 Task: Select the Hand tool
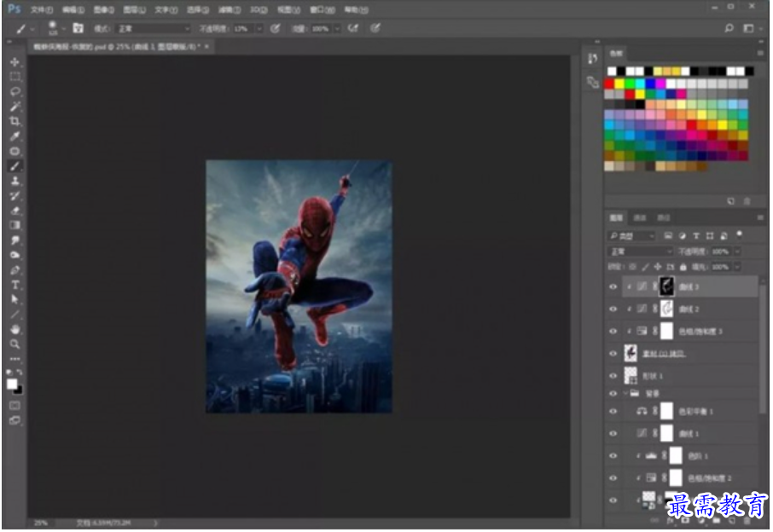coord(15,329)
